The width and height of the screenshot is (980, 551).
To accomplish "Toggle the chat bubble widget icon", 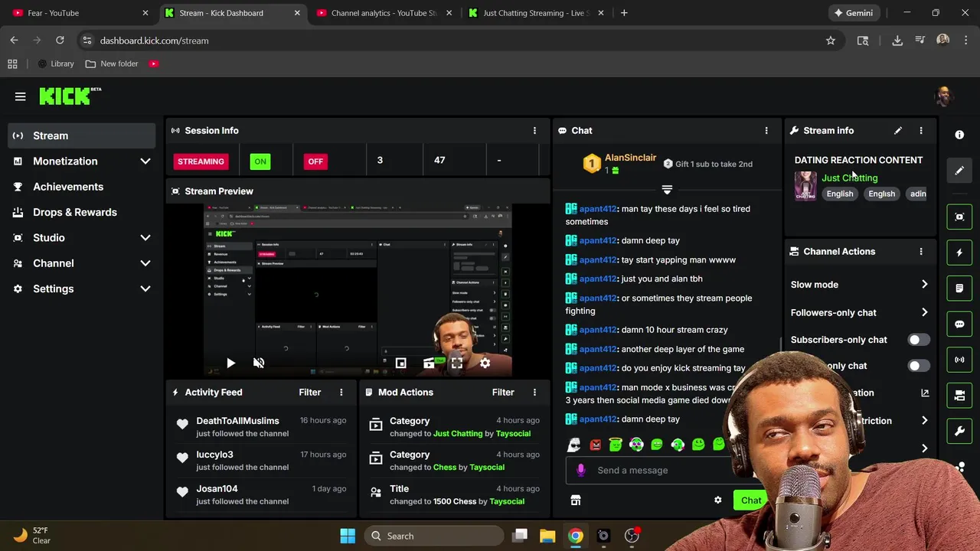I will click(x=959, y=324).
